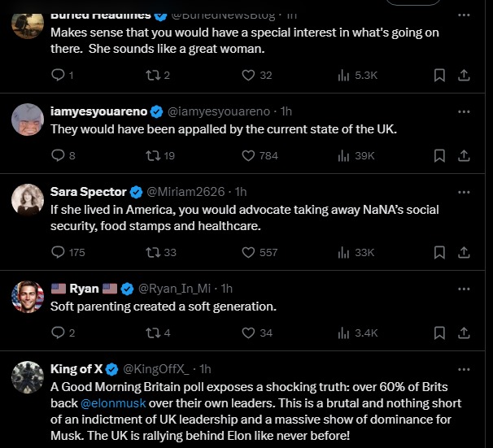Viewport: 493px width, 448px height.
Task: Reply to Sara Spector's tweet
Action: tap(58, 252)
